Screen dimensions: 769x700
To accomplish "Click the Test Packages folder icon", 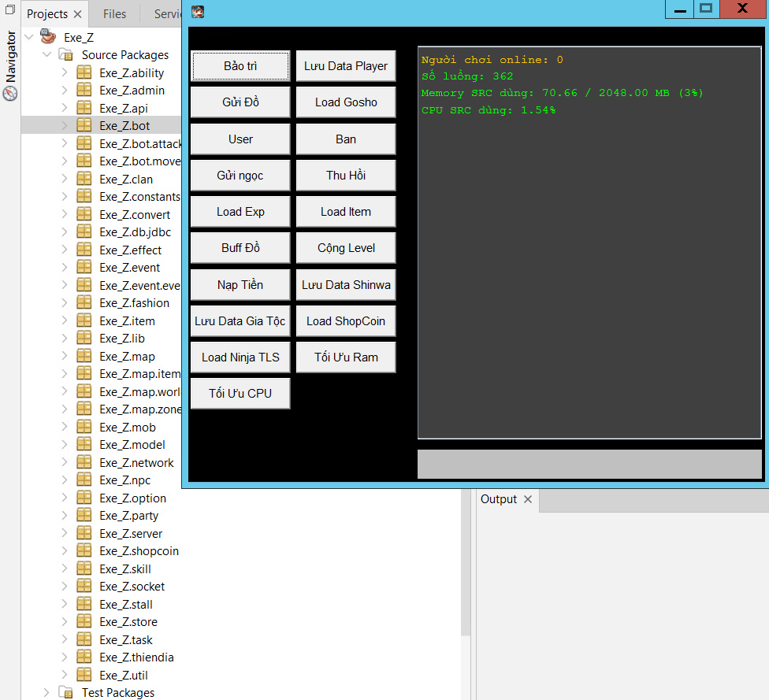I will 65,692.
